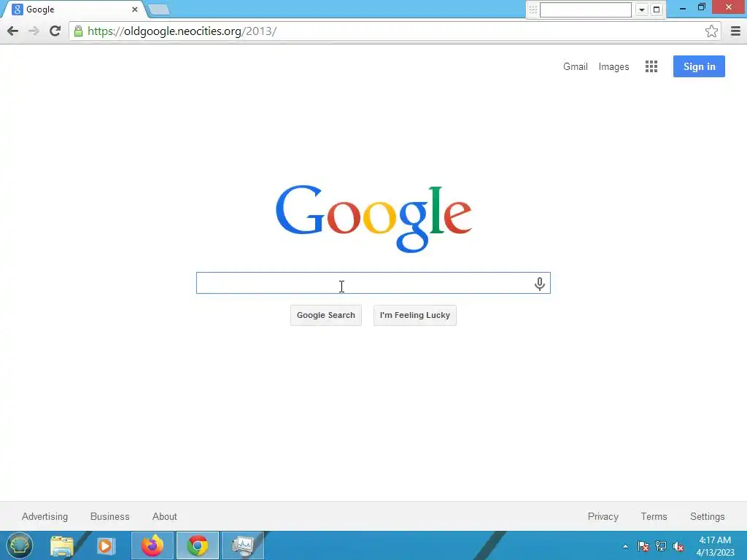Bookmark this page with the star icon
The width and height of the screenshot is (747, 560).
711,31
